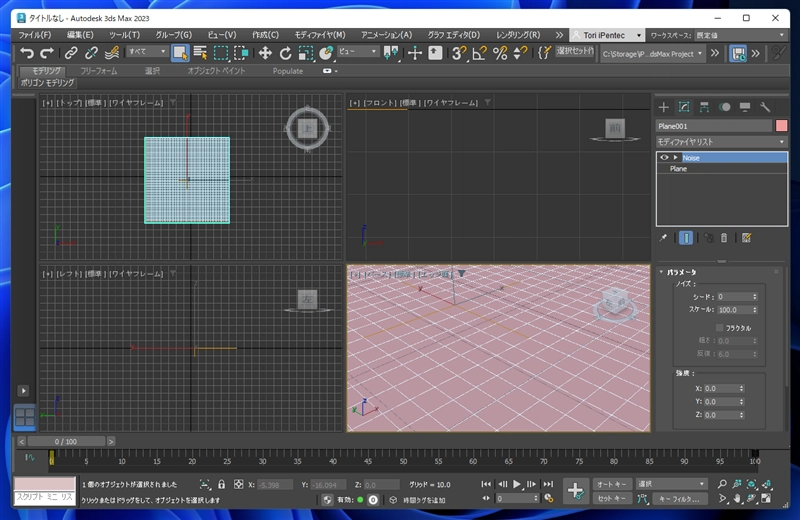Image resolution: width=800 pixels, height=520 pixels.
Task: Click the オート キー button
Action: point(612,484)
